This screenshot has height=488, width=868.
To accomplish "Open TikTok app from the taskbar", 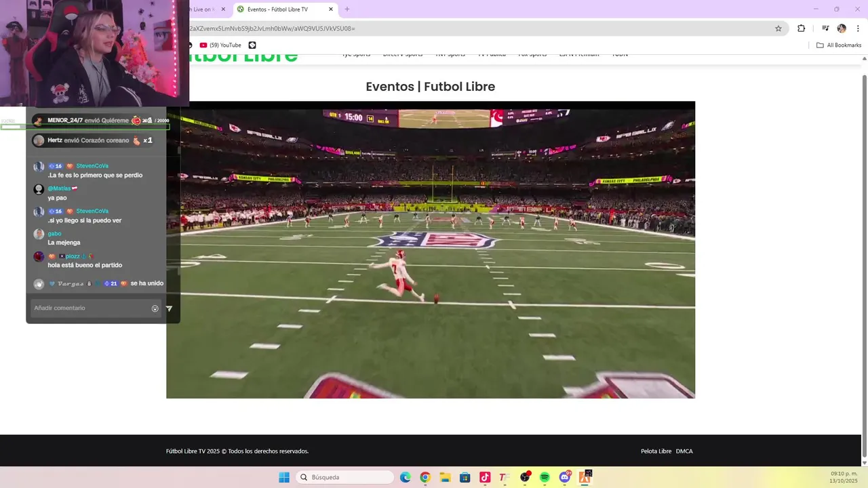I will (x=485, y=477).
